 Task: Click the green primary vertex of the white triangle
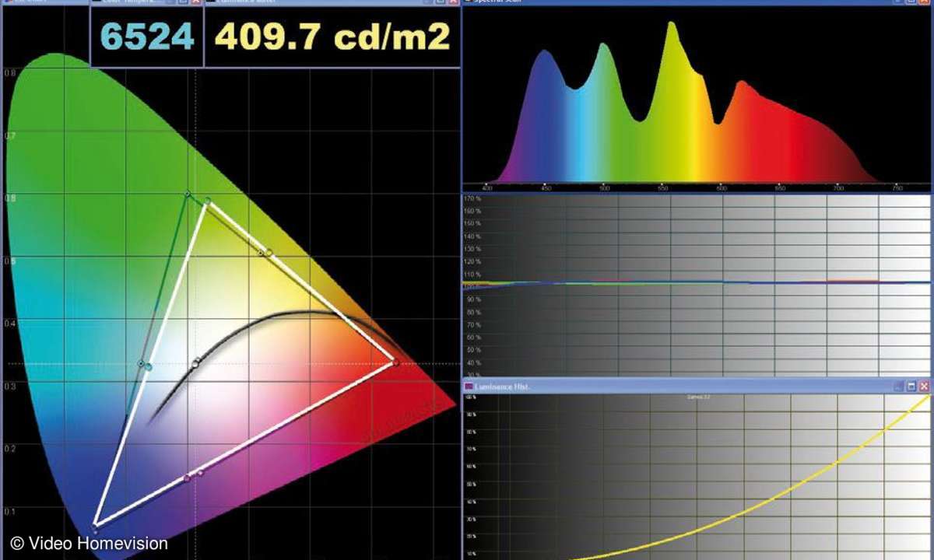[x=207, y=201]
